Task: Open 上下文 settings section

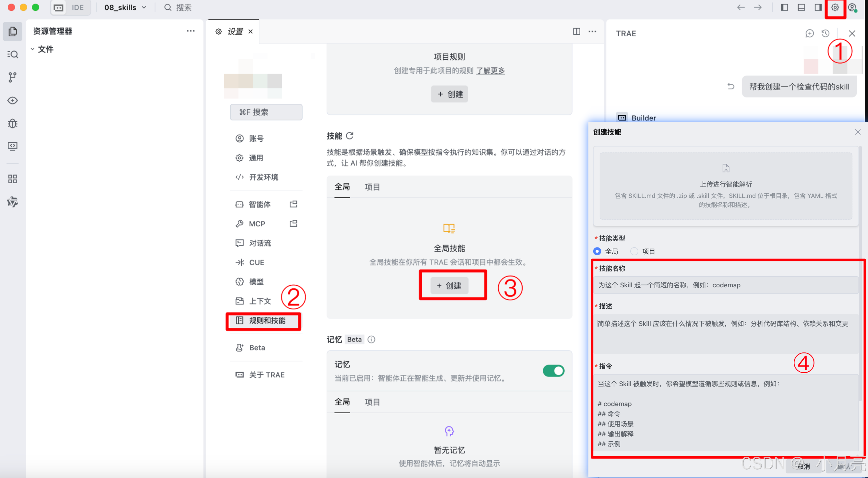Action: 266,301
